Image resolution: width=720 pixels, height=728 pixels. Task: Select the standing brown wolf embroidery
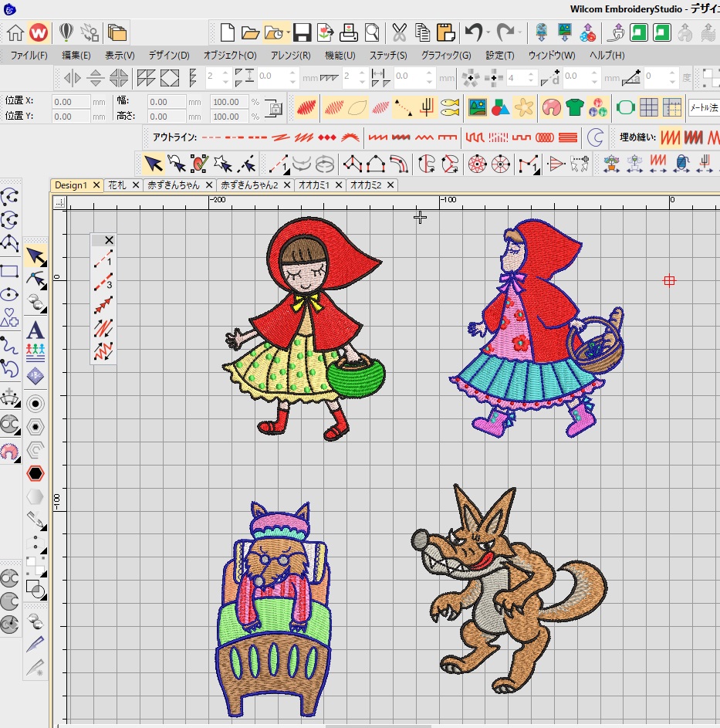(509, 589)
